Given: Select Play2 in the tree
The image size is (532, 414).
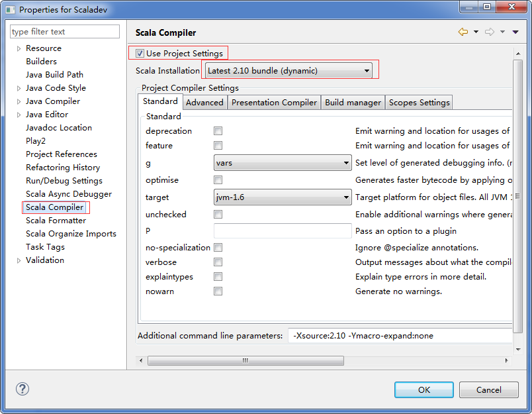Looking at the screenshot, I should coord(36,141).
